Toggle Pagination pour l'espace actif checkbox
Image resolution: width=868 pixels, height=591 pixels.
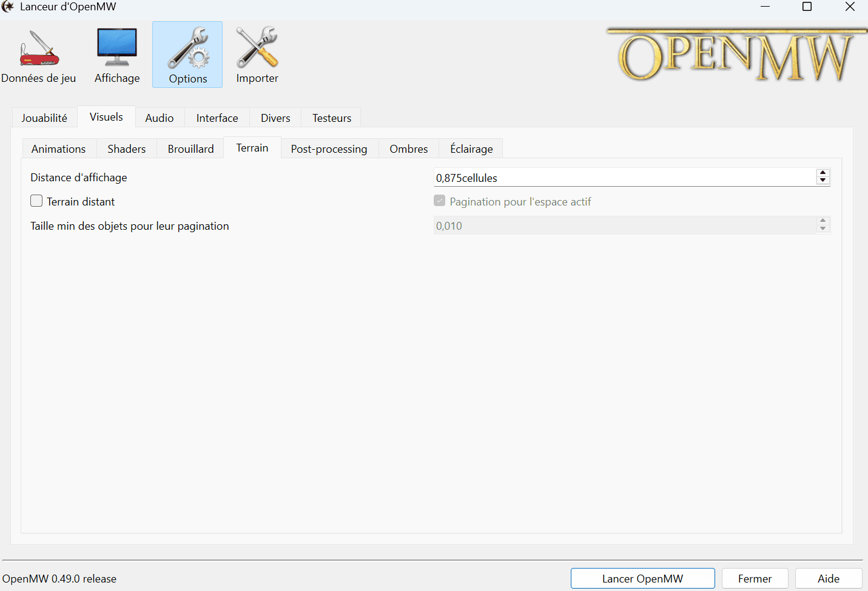(440, 201)
